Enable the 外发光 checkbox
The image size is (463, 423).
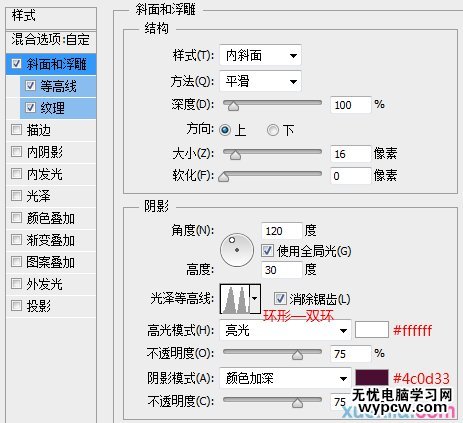click(16, 284)
